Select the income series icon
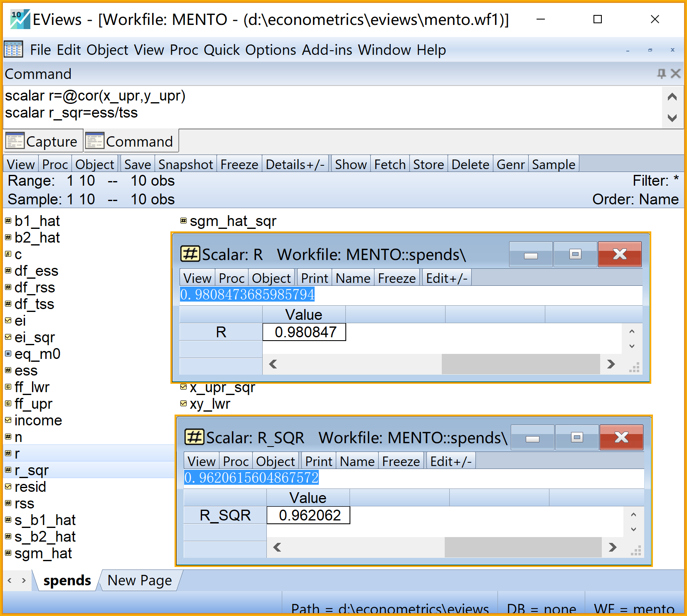The width and height of the screenshot is (687, 616). tap(8, 420)
